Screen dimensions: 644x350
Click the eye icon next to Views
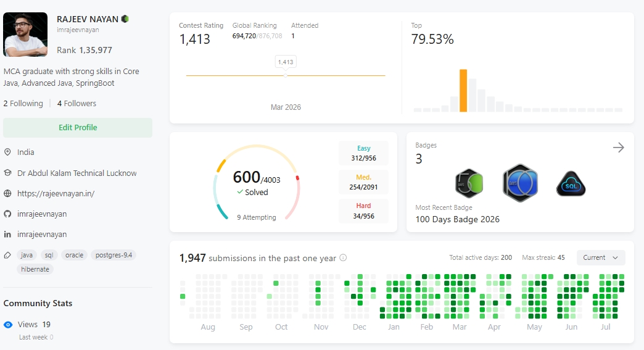click(x=8, y=325)
